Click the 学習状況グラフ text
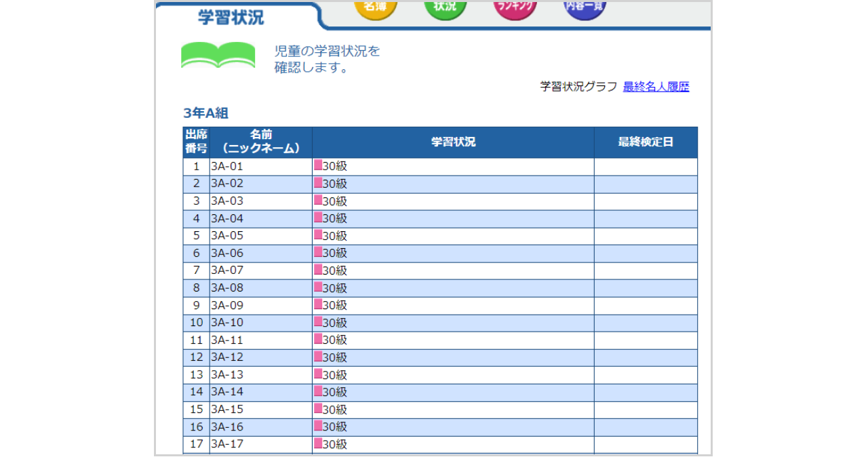 [x=578, y=87]
